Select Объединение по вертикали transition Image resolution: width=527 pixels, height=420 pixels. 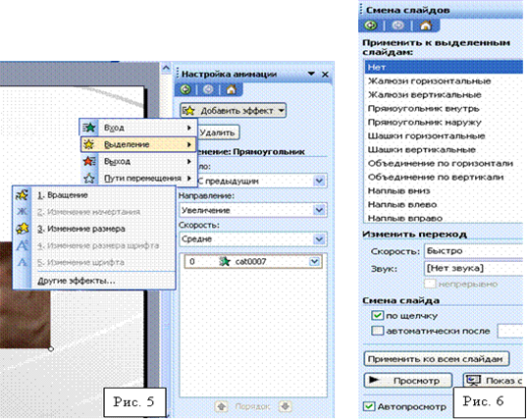click(x=444, y=177)
